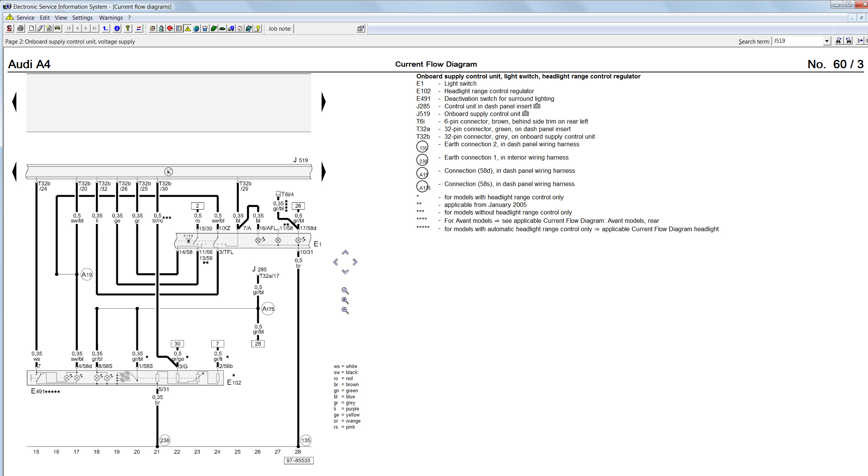Toggle the yellow warning triangle toolbar button
Image resolution: width=868 pixels, height=476 pixels.
click(188, 28)
